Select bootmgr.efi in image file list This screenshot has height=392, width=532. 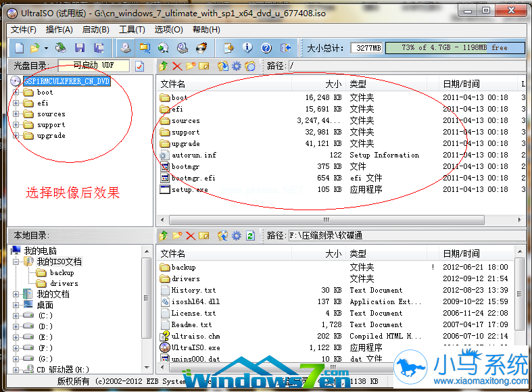193,178
